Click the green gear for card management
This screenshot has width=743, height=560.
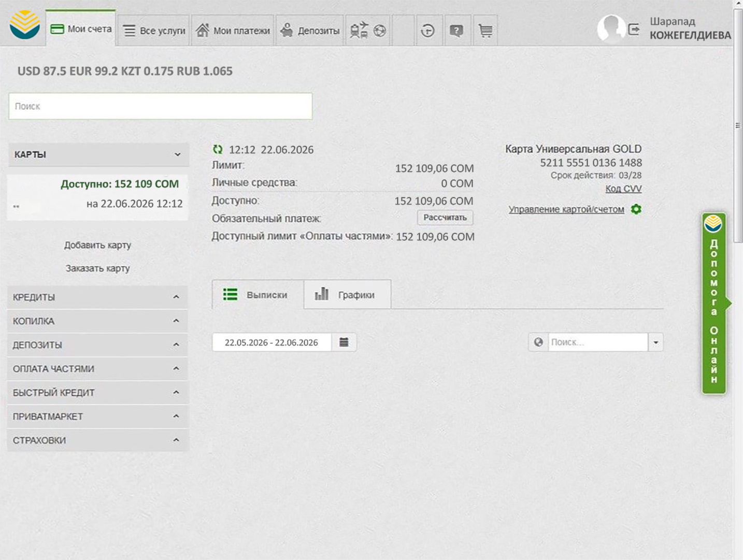tap(636, 209)
